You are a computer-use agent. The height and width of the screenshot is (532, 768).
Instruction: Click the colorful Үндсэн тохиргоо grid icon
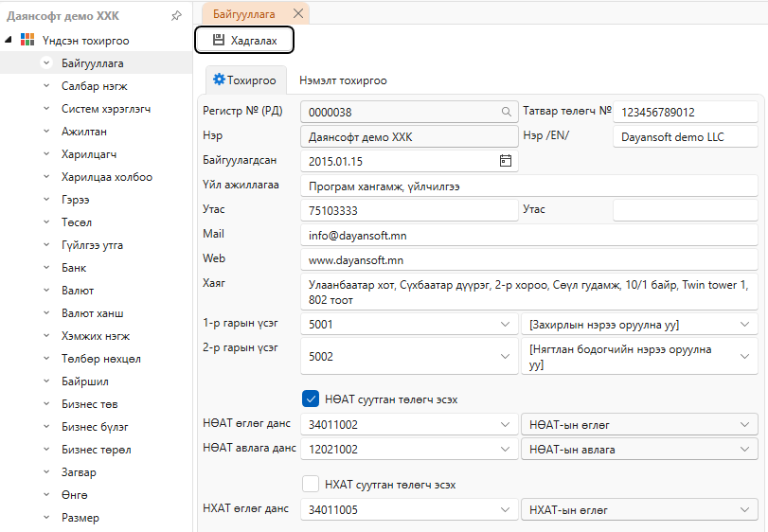tap(27, 40)
